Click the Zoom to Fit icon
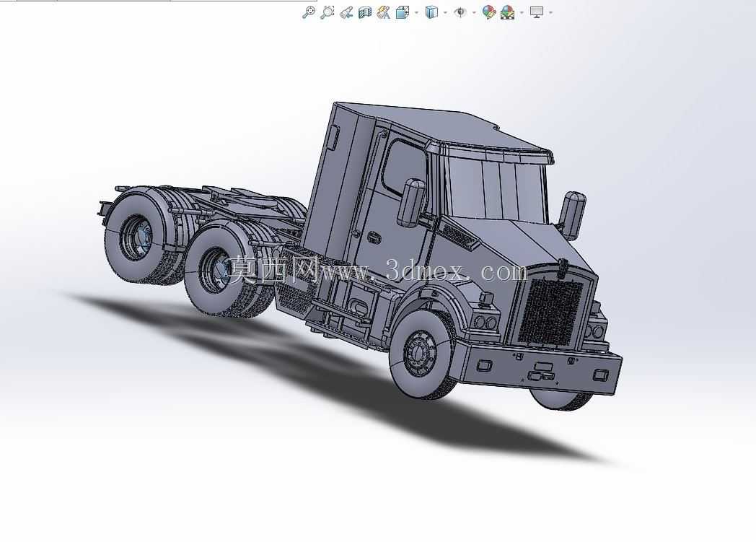Image resolution: width=756 pixels, height=542 pixels. coord(309,12)
